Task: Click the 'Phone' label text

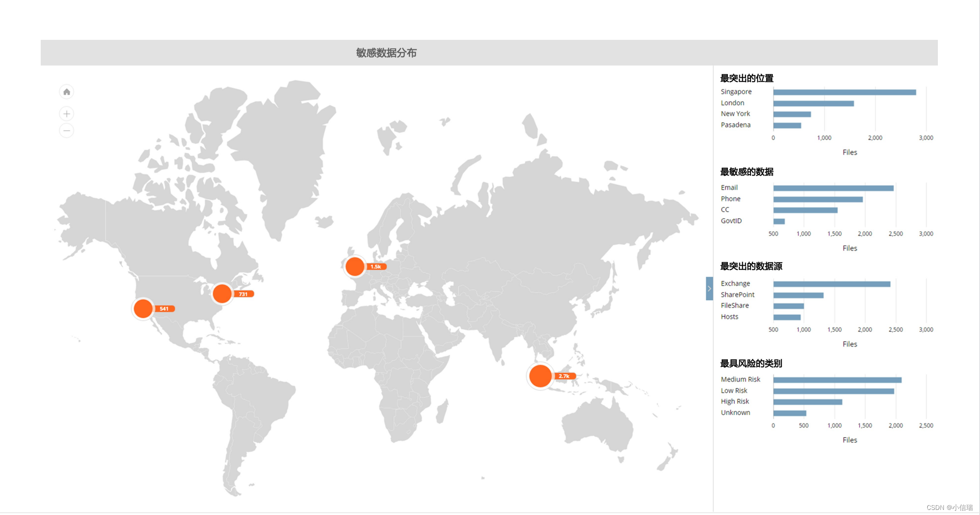Action: point(731,199)
